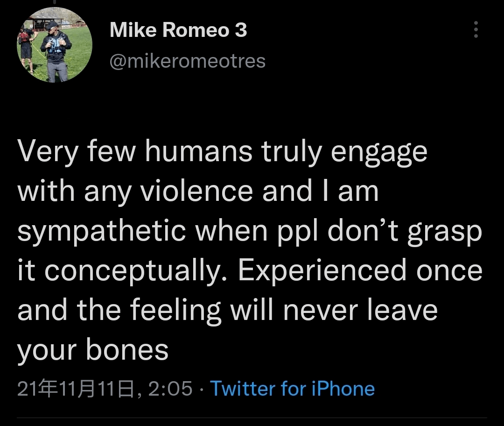504x426 pixels.
Task: Click the word "Experienced" in the tweet
Action: 323,271
